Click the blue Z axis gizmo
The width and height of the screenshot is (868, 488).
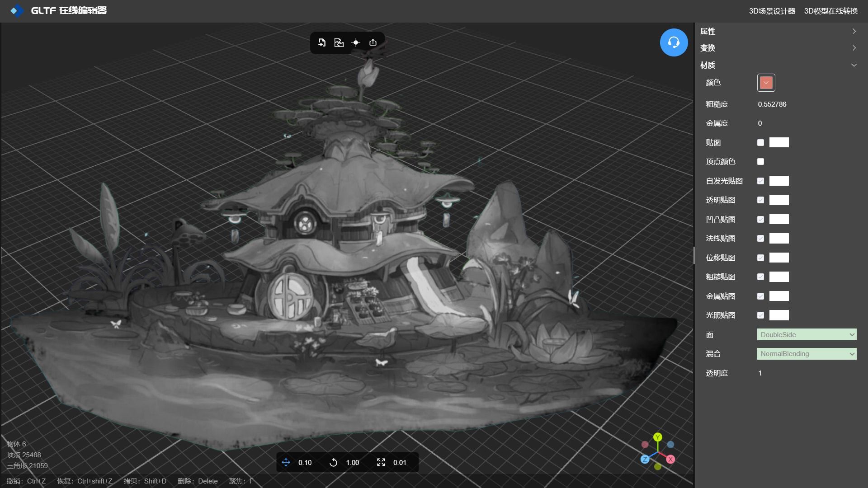tap(645, 459)
